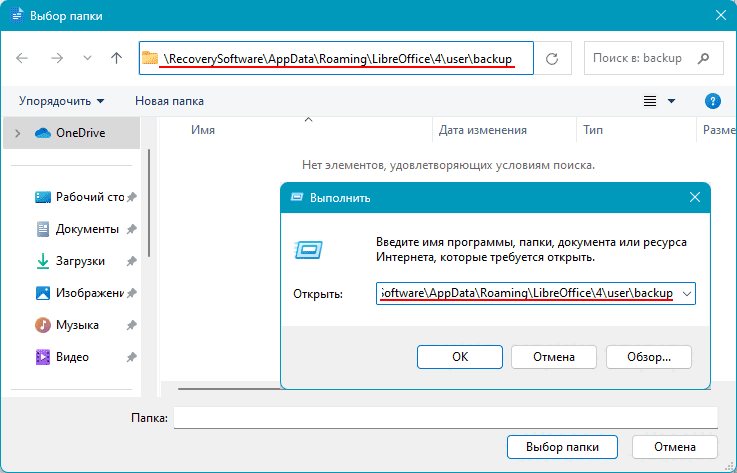Image resolution: width=737 pixels, height=473 pixels.
Task: Click the pin icon beside Документы
Action: coord(132,229)
